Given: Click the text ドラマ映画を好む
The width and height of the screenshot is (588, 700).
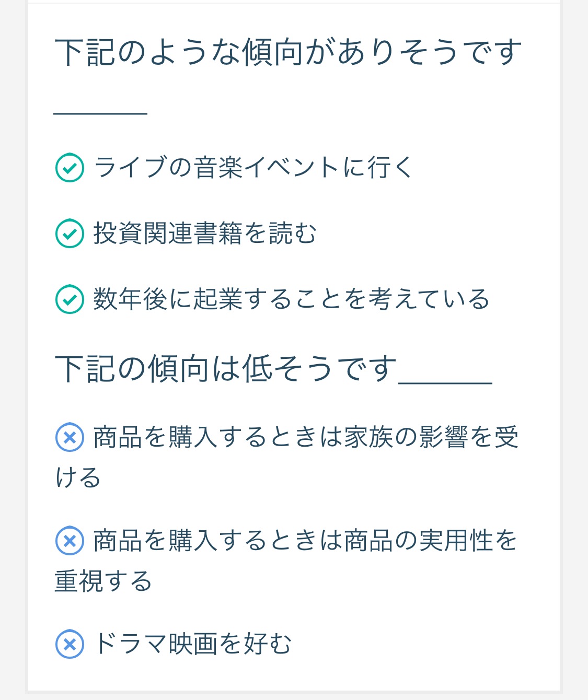Looking at the screenshot, I should [x=193, y=644].
